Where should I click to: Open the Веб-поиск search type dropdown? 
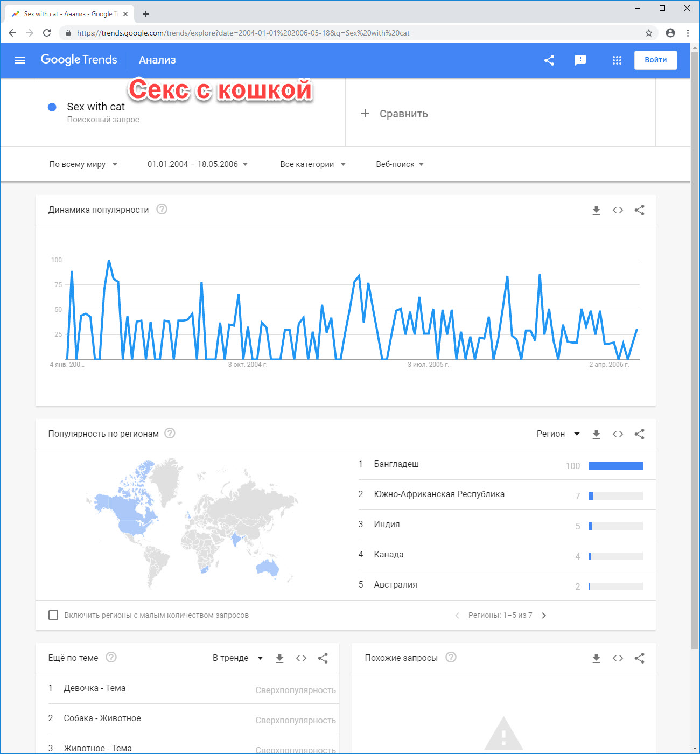(x=400, y=164)
